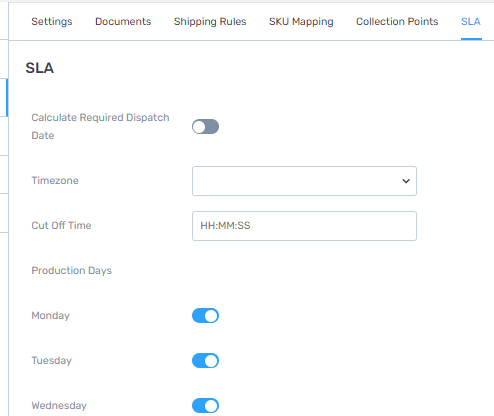494x416 pixels.
Task: Click the Wednesday label text
Action: (59, 406)
